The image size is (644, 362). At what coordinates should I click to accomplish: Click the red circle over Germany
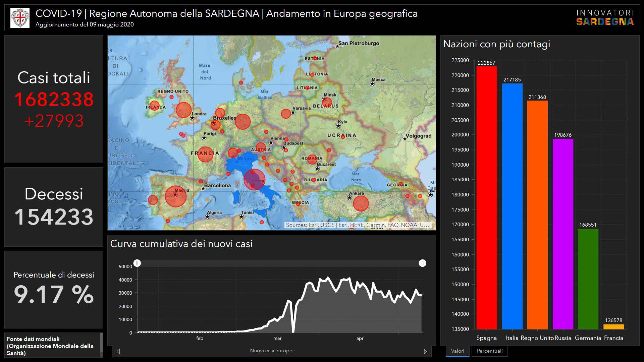(243, 121)
